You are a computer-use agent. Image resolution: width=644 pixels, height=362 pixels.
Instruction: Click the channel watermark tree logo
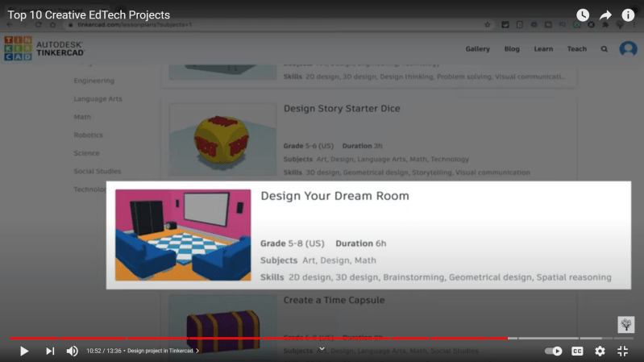(625, 324)
